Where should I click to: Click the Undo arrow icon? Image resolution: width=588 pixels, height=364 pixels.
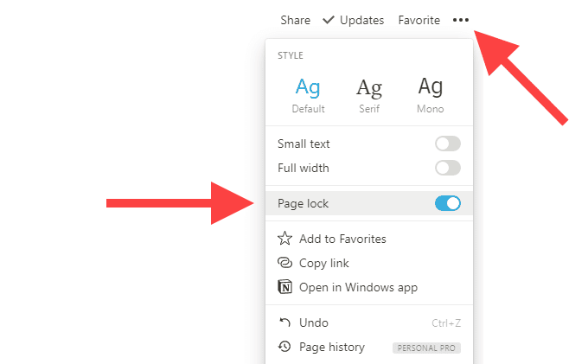point(284,322)
